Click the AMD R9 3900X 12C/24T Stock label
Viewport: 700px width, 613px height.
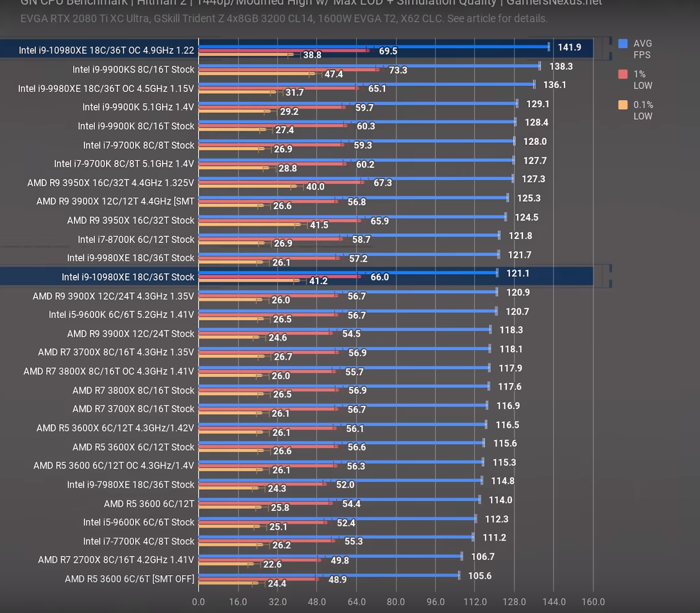tap(131, 333)
